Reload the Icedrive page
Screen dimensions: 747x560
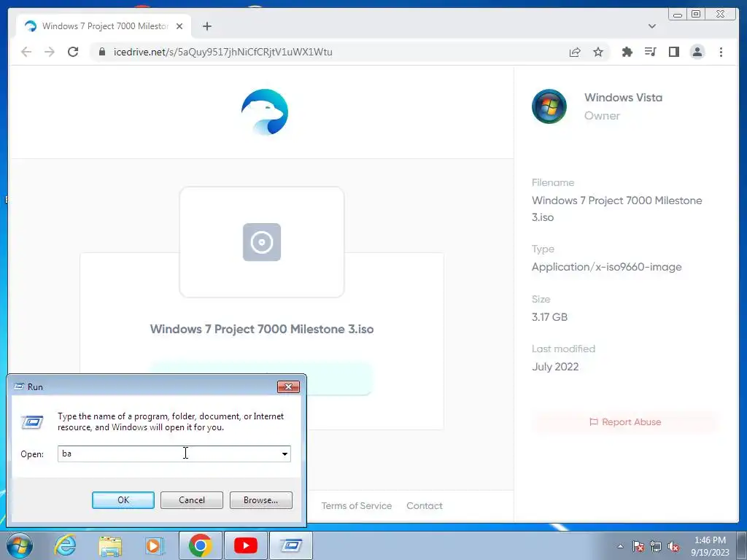pyautogui.click(x=73, y=52)
